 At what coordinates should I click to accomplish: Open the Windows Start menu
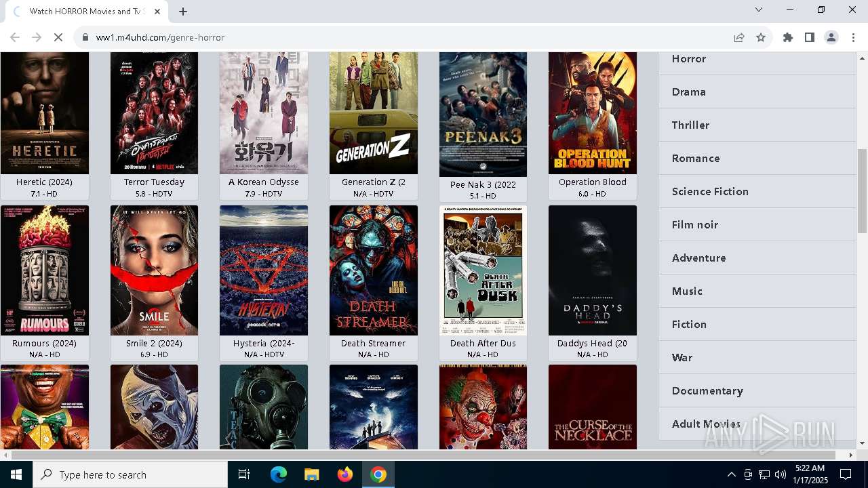tap(16, 474)
